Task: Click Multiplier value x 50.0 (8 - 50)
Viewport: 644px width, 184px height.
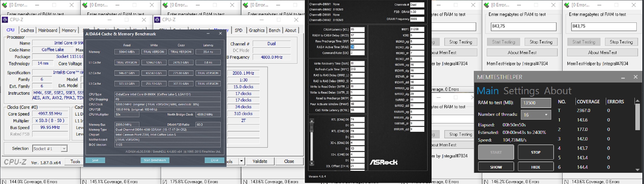Action: click(x=50, y=120)
